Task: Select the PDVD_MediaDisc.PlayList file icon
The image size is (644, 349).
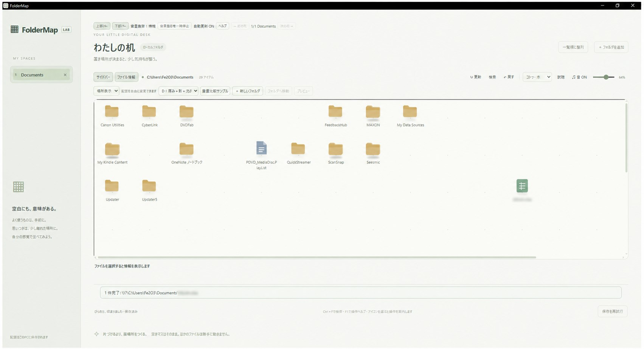Action: [x=261, y=148]
